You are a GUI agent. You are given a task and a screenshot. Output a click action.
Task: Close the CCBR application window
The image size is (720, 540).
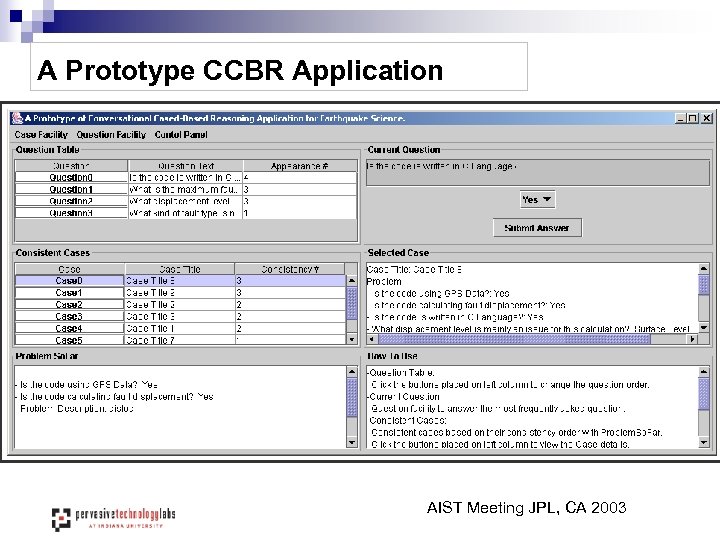tap(707, 118)
